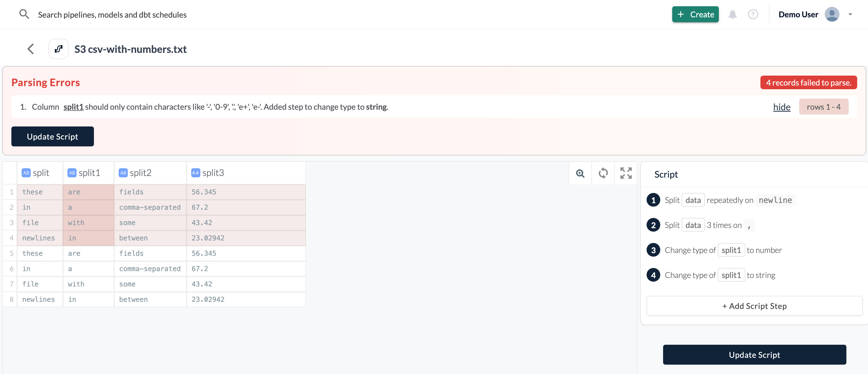Click split1 string type icon

72,173
